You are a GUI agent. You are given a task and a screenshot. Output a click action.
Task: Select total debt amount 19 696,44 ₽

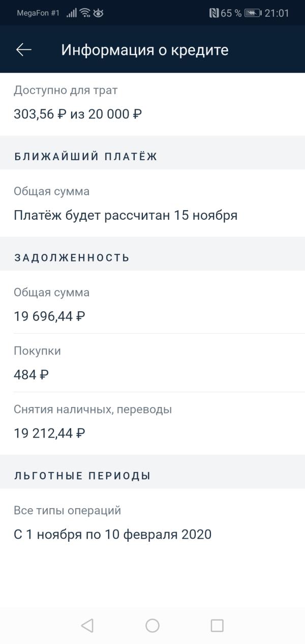coord(49,316)
